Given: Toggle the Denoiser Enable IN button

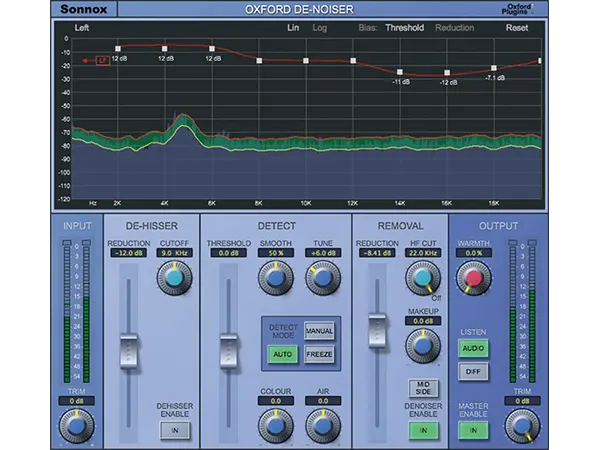Looking at the screenshot, I should point(423,430).
